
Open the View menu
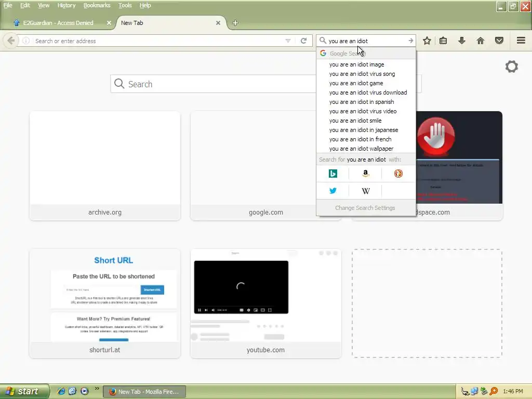pyautogui.click(x=44, y=5)
